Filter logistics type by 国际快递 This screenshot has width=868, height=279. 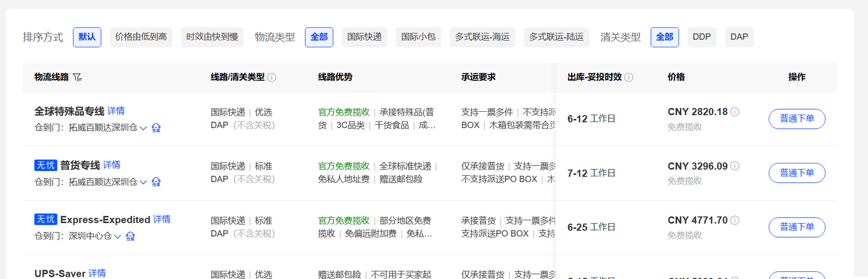[x=365, y=37]
